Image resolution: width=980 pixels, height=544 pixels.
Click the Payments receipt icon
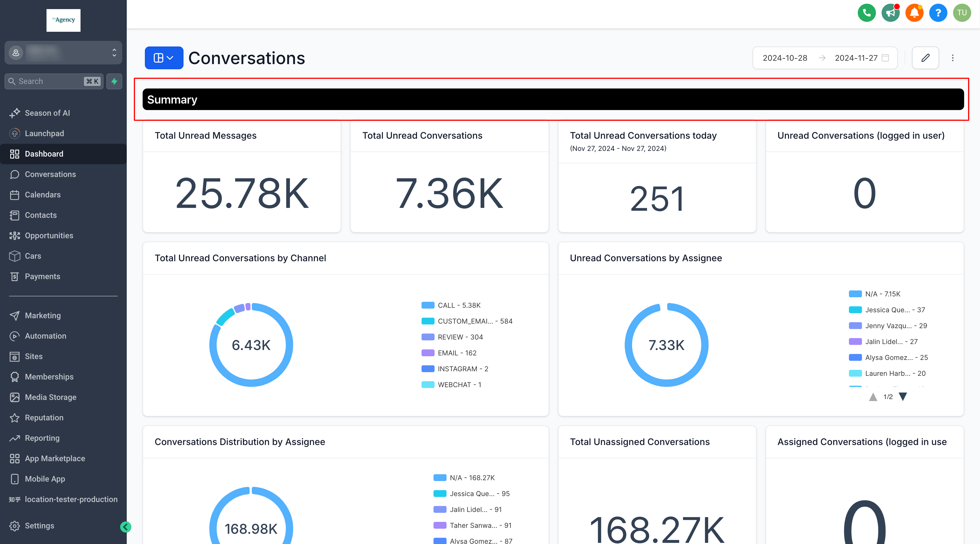point(14,277)
